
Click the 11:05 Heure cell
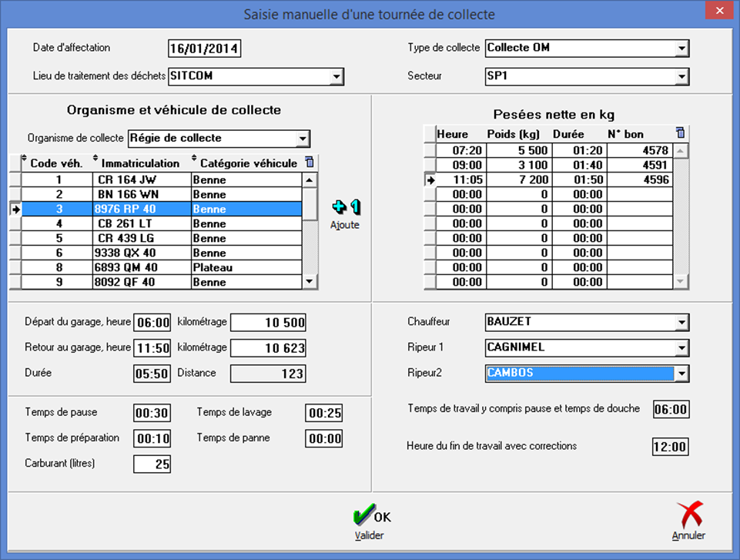pyautogui.click(x=461, y=179)
